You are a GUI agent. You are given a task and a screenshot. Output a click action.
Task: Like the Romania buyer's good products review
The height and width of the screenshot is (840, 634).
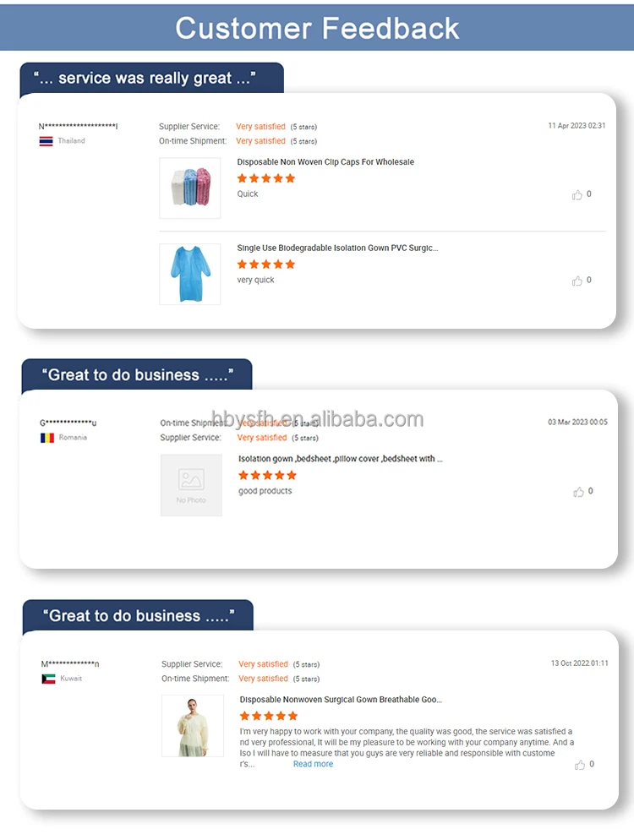[x=579, y=492]
